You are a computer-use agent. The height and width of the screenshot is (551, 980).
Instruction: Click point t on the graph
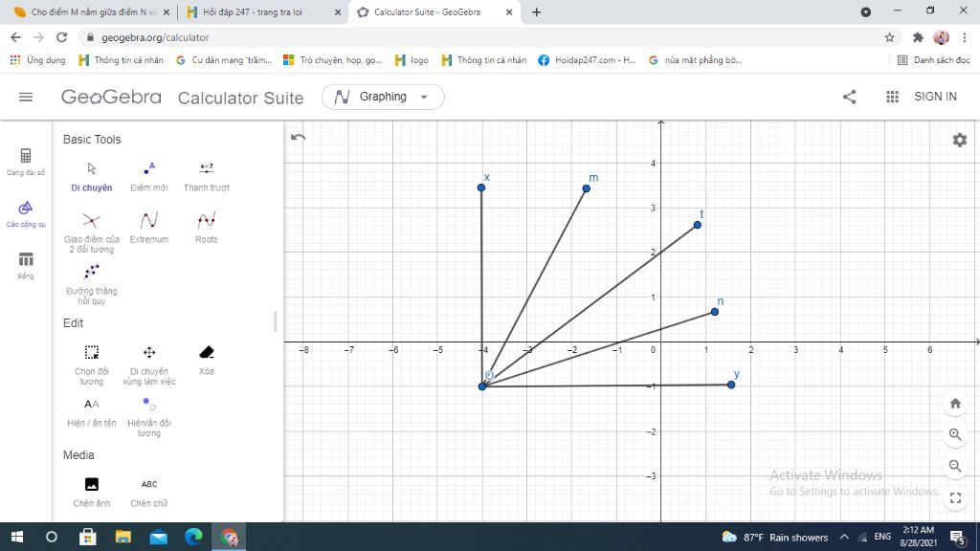pyautogui.click(x=698, y=225)
